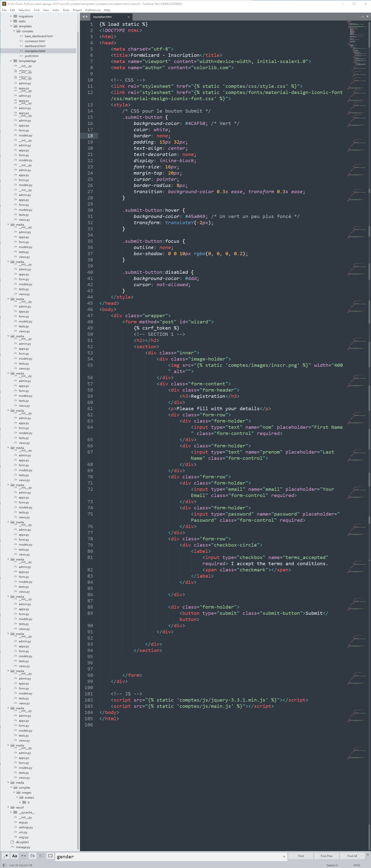
Task: Open the Edit menu
Action: click(12, 10)
